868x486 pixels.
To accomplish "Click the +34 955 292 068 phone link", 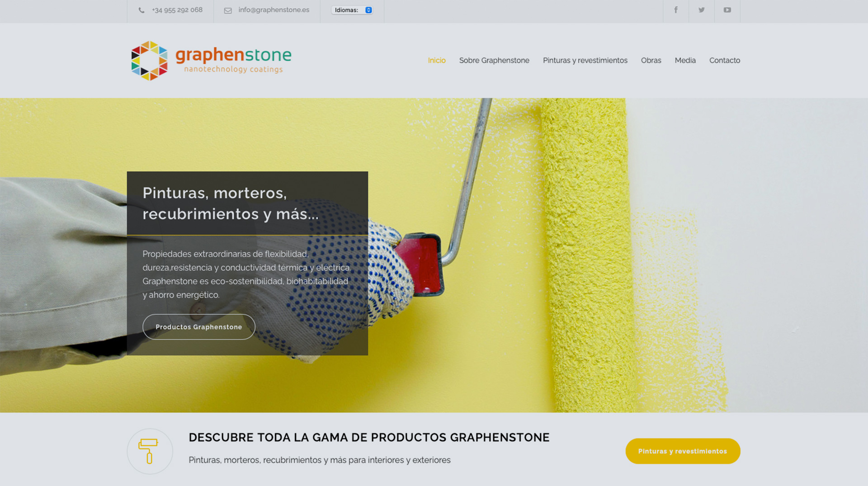I will tap(177, 10).
